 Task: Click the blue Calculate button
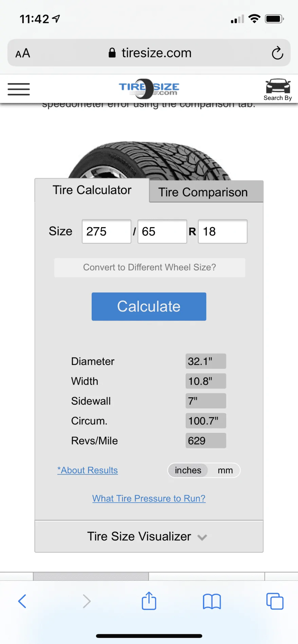point(149,306)
